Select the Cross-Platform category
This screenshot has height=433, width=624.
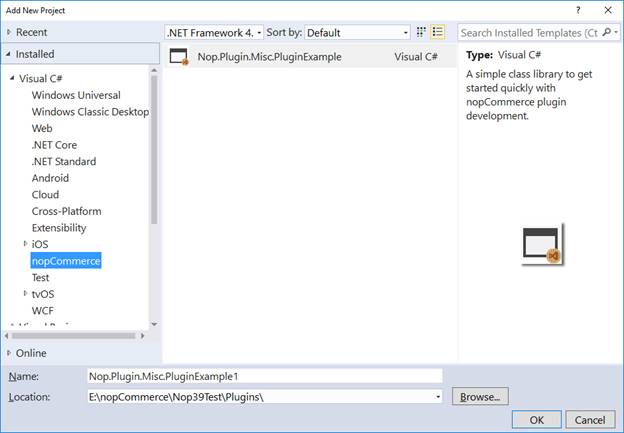pos(66,211)
